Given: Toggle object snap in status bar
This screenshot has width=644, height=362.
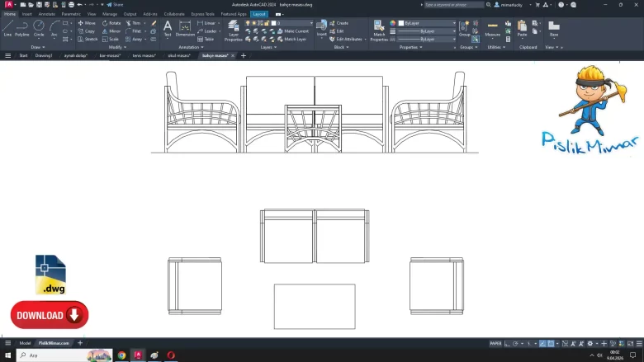Looking at the screenshot, I should point(551,344).
